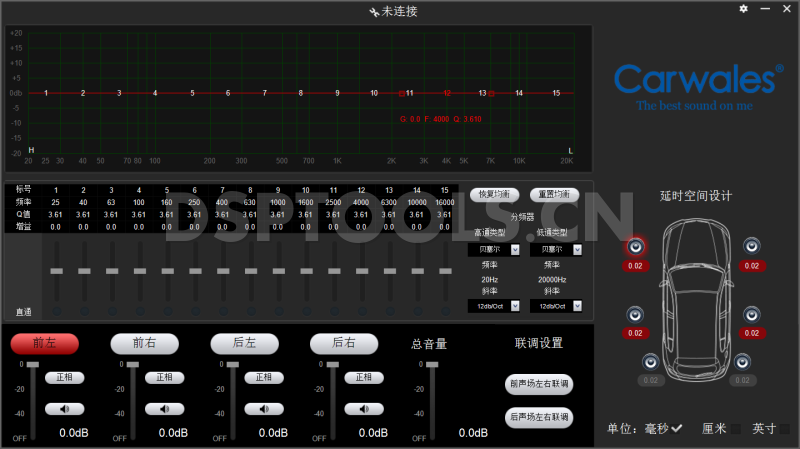
Task: Click the 后右 channel mute speaker icon
Action: coord(364,408)
